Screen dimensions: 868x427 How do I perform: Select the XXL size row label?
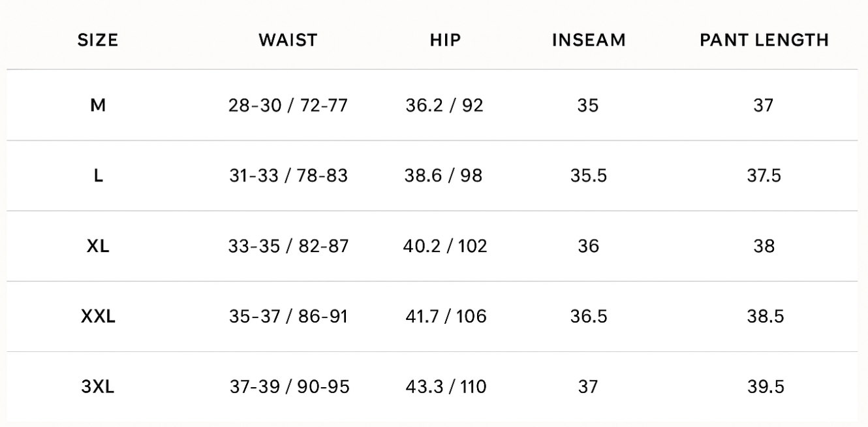pyautogui.click(x=98, y=317)
